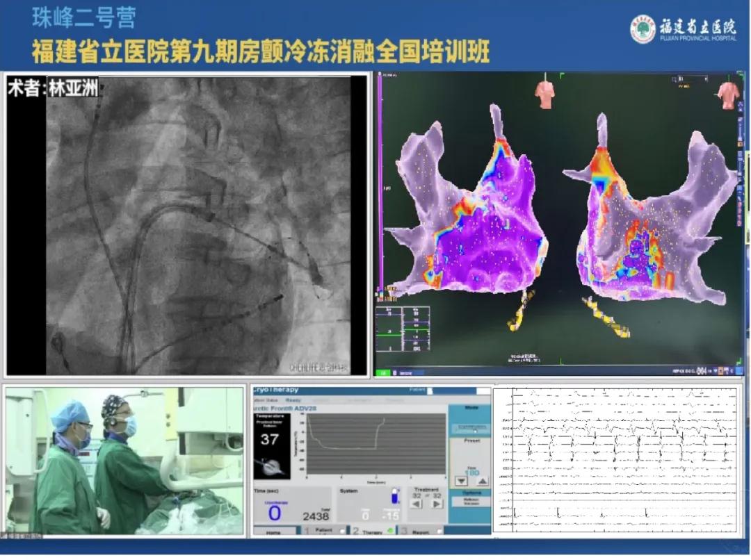Click the Options button below Preset
Image resolution: width=751 pixels, height=560 pixels.
(x=471, y=503)
